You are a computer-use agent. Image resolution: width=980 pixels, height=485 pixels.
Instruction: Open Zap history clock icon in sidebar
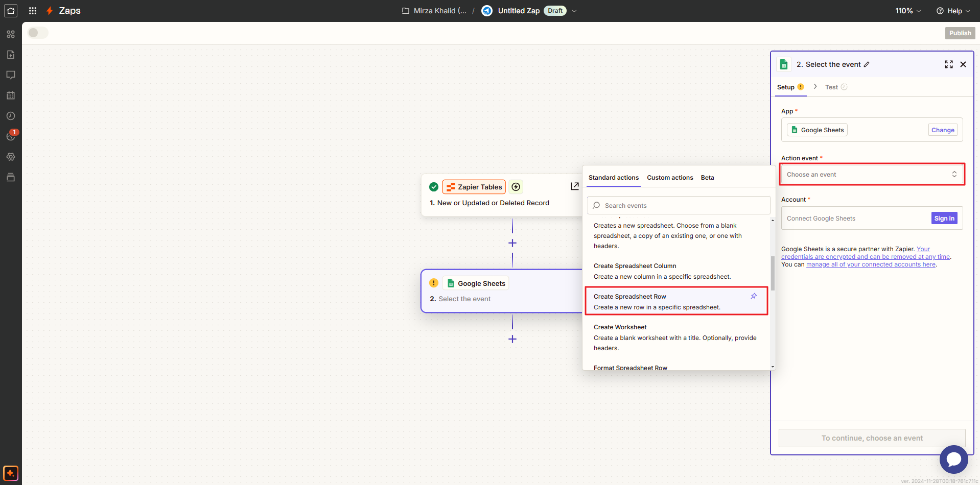[11, 116]
